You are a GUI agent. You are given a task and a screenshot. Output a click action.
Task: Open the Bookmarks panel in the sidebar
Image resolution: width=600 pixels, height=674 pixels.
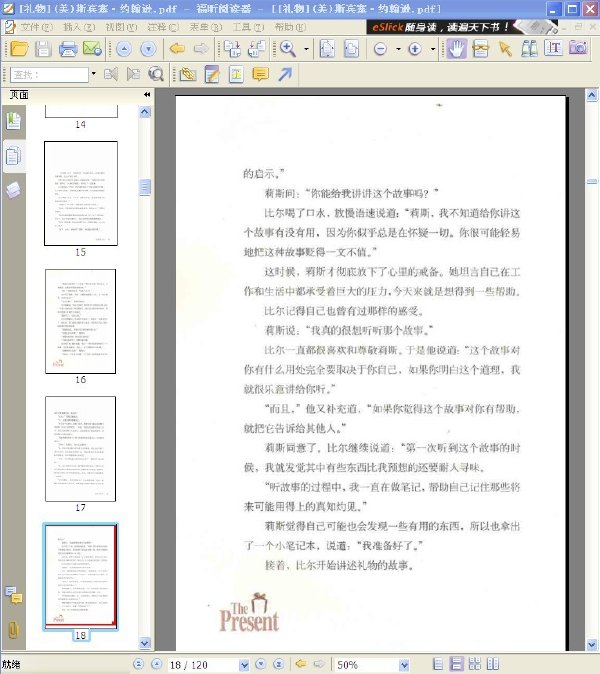(13, 121)
